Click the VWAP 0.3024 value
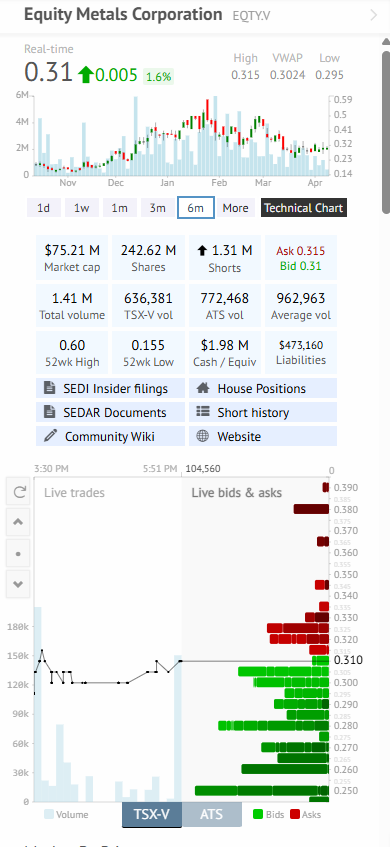The image size is (390, 847). coord(287,75)
